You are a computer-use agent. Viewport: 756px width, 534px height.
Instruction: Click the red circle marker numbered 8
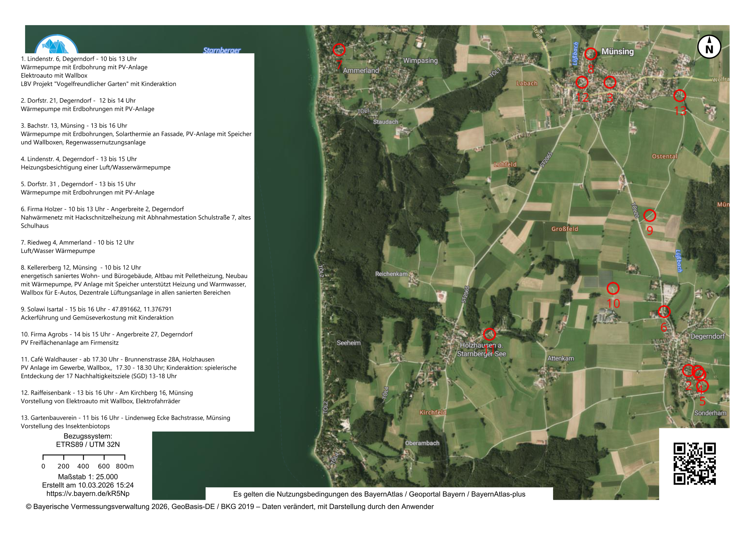point(591,53)
